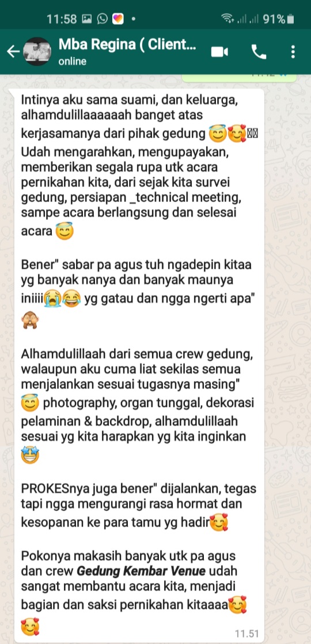Tap the back arrow in chat header

13,52
